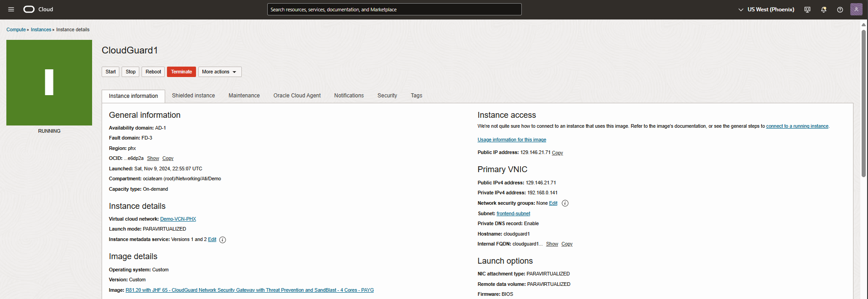The image size is (868, 299).
Task: Open the hamburger navigation menu
Action: [11, 10]
